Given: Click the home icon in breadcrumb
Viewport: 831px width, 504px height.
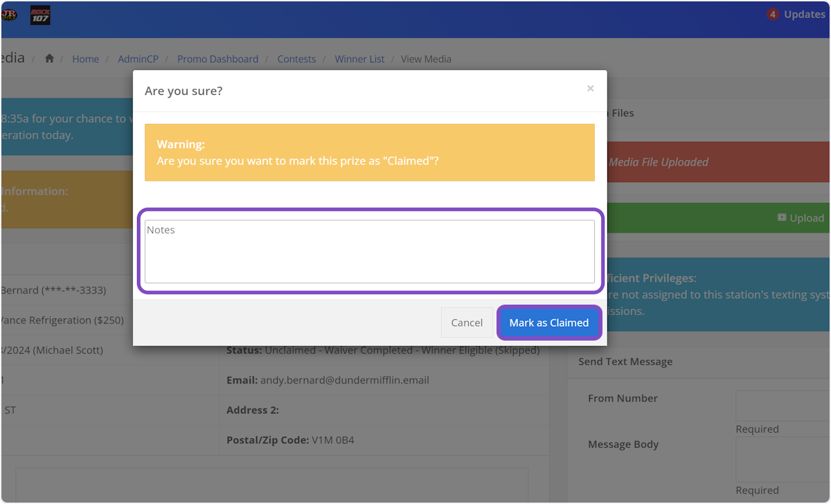Looking at the screenshot, I should 49,59.
